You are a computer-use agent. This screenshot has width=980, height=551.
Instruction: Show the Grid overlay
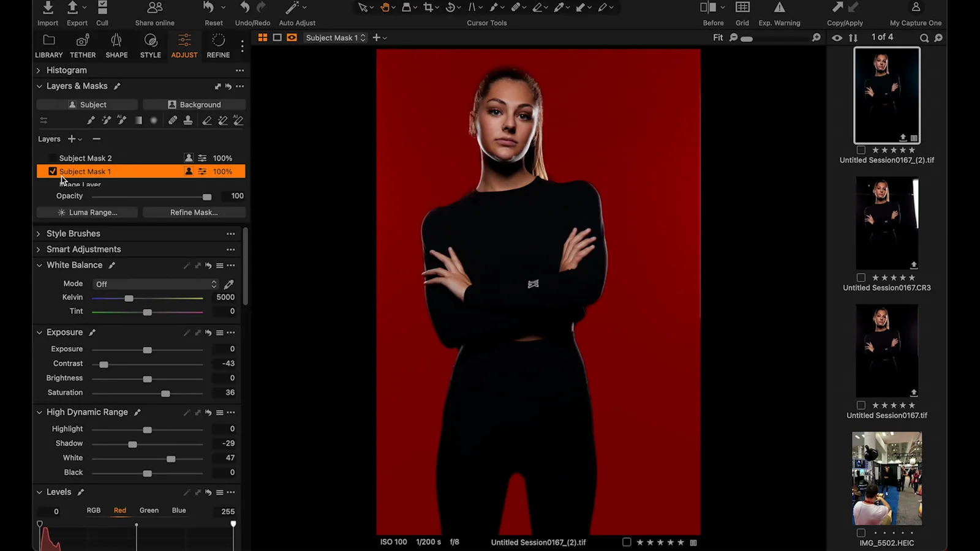[742, 7]
